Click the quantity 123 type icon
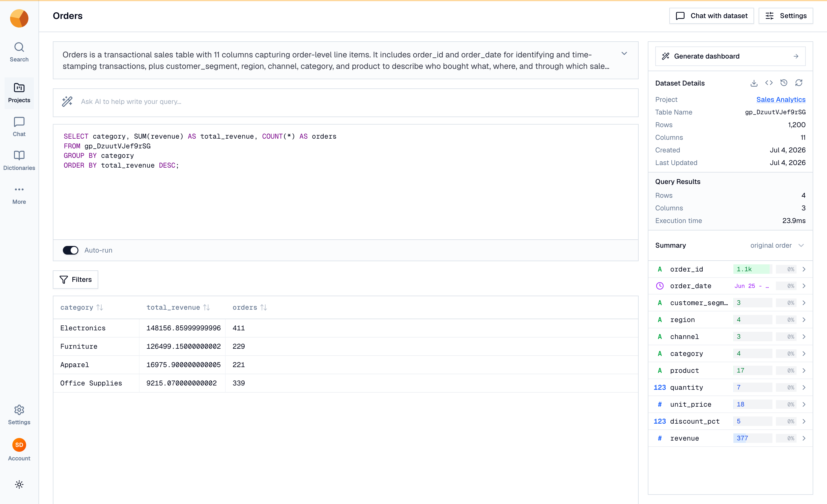This screenshot has width=827, height=504. [660, 387]
